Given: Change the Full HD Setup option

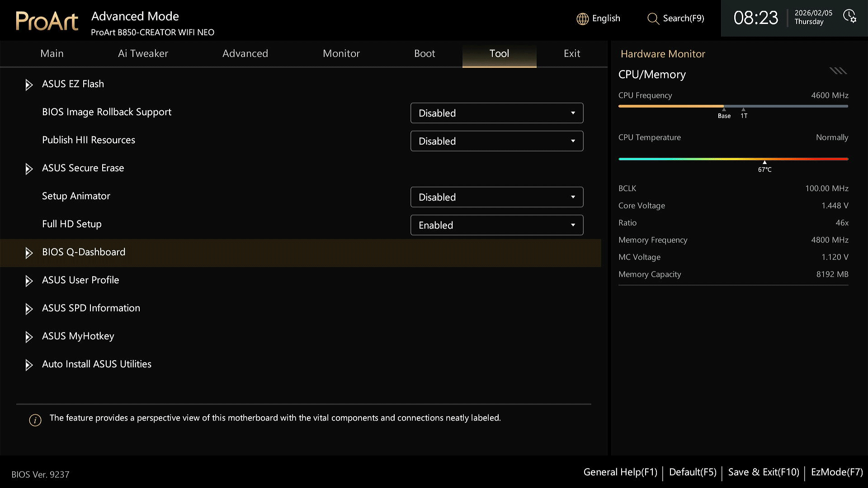Looking at the screenshot, I should [497, 225].
